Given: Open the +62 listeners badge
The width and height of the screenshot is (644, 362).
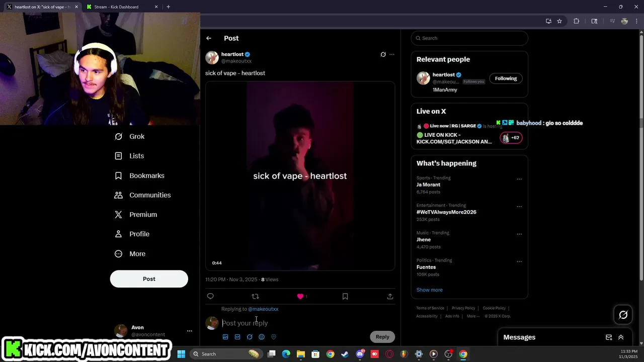Looking at the screenshot, I should pos(511,138).
